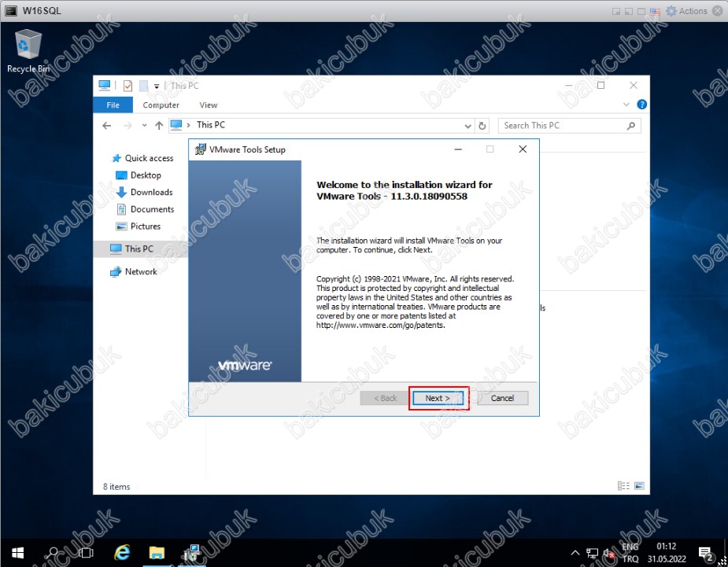Image resolution: width=728 pixels, height=567 pixels.
Task: Expand the address bar history dropdown
Action: (467, 126)
